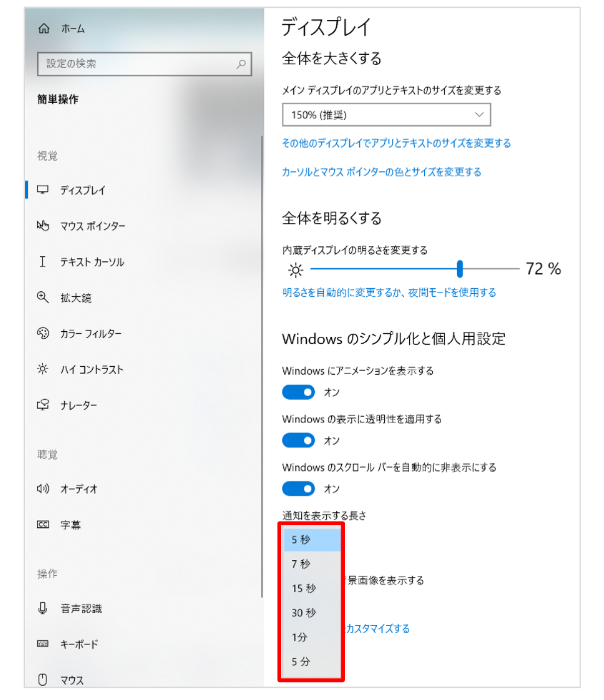604x700 pixels.
Task: Click the sidebar vertical scrollbar
Action: (262, 366)
